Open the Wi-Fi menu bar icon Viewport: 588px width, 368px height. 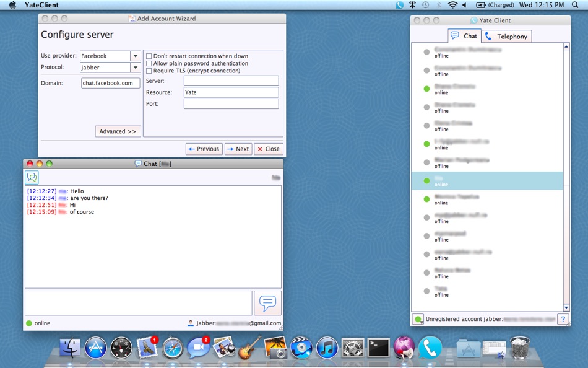(452, 5)
